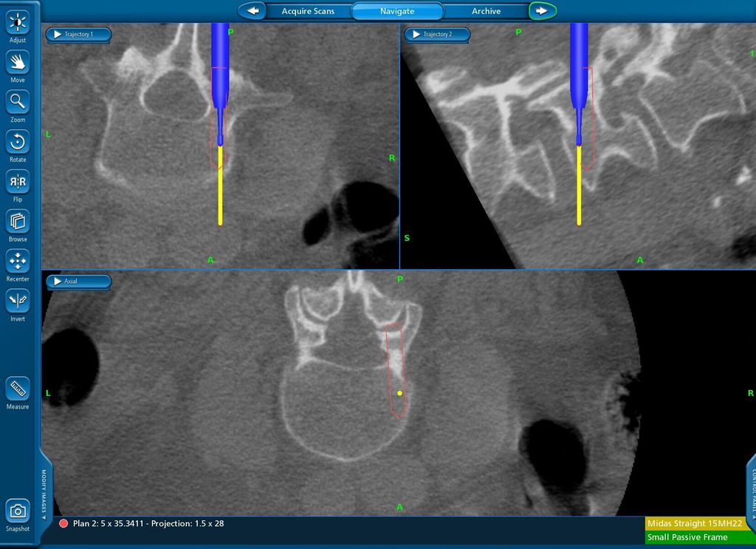Invert the image with Invert tool
This screenshot has width=756, height=549.
pos(18,301)
